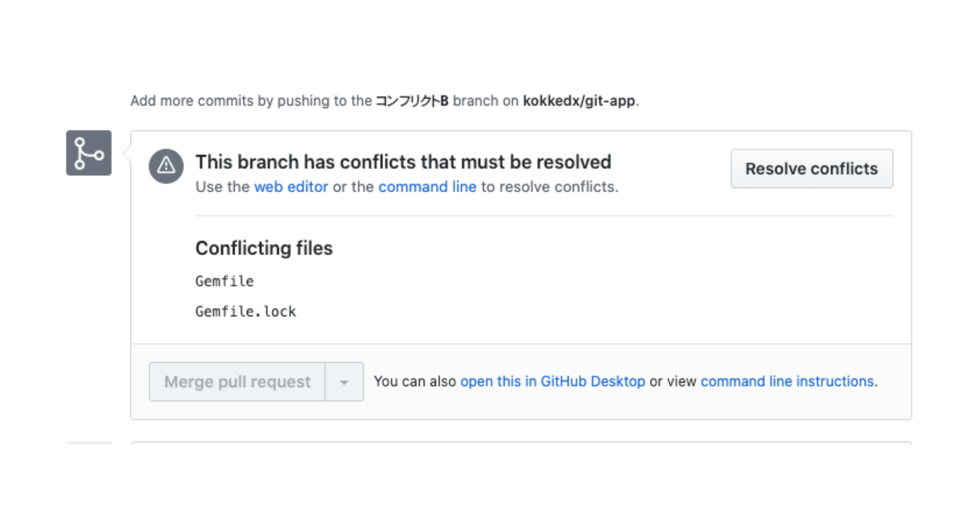Select the Gemfile conflicting file entry
Image resolution: width=980 pixels, height=510 pixels.
point(224,281)
